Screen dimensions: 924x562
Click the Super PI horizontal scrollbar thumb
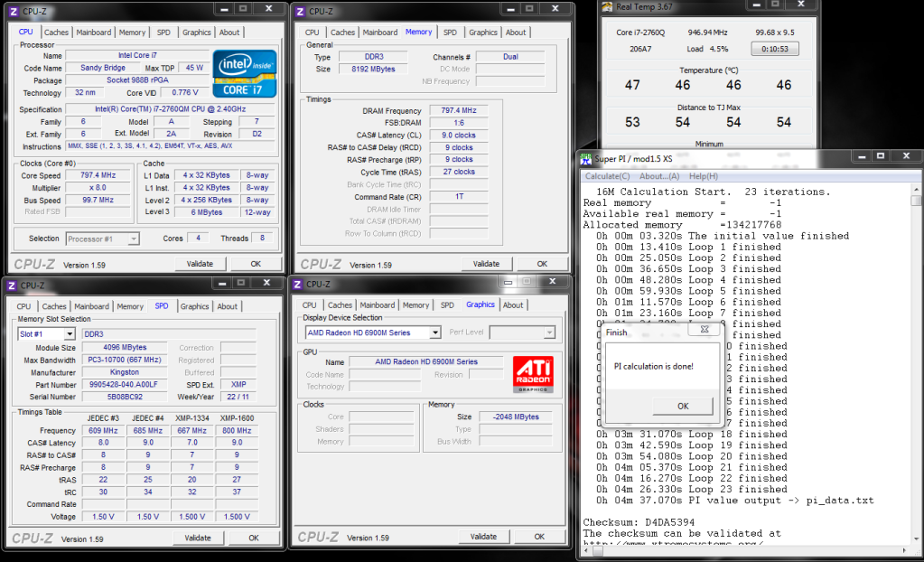tap(598, 551)
